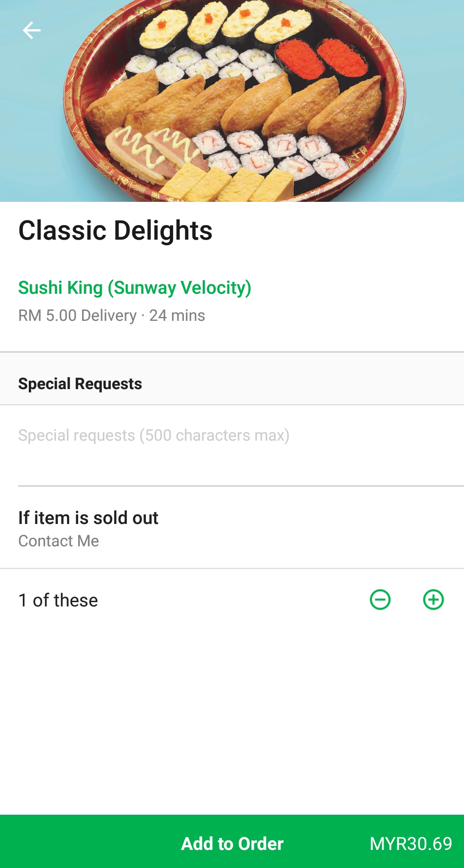Tap the '1 of these' quantity label

point(58,600)
